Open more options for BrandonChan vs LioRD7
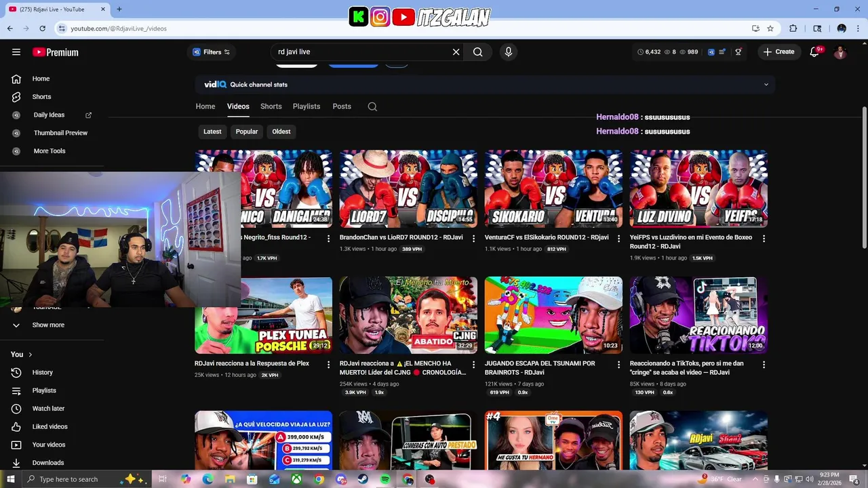 coord(473,239)
